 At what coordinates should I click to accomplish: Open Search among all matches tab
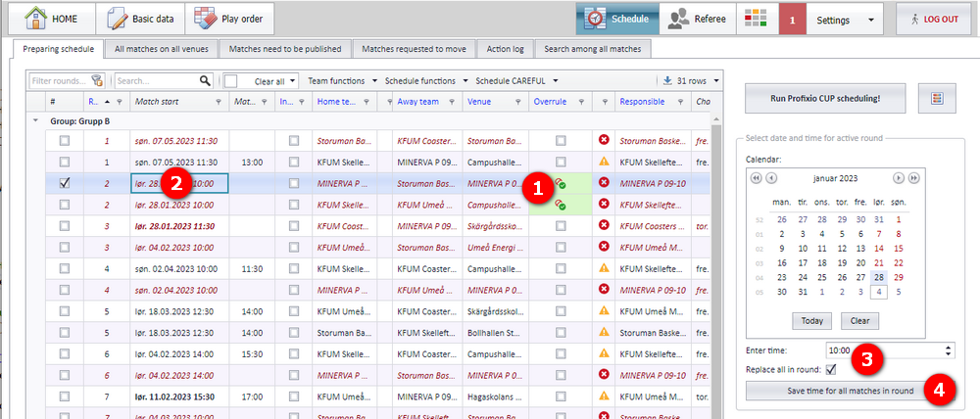click(593, 49)
